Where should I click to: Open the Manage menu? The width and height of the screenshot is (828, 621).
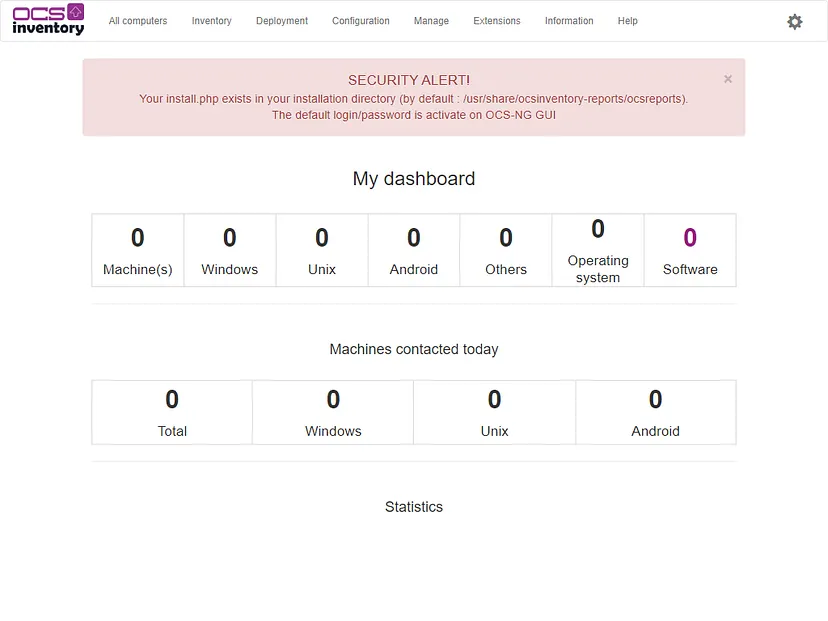pos(431,21)
